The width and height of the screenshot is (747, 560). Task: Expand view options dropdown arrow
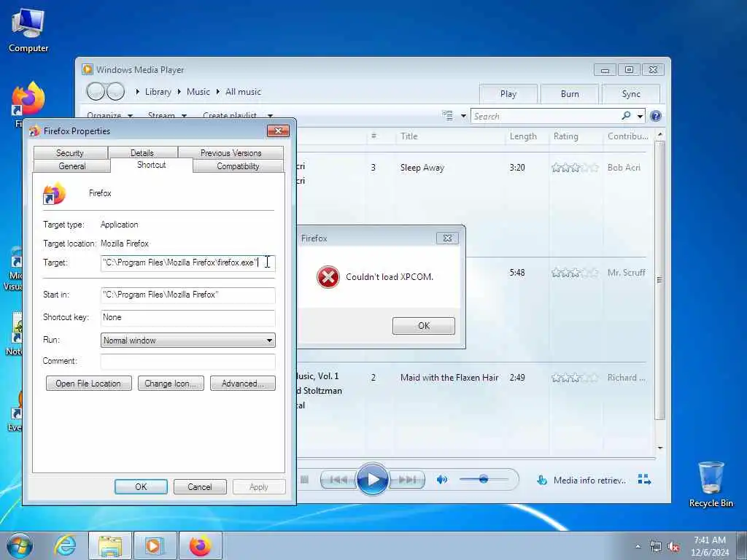click(463, 116)
